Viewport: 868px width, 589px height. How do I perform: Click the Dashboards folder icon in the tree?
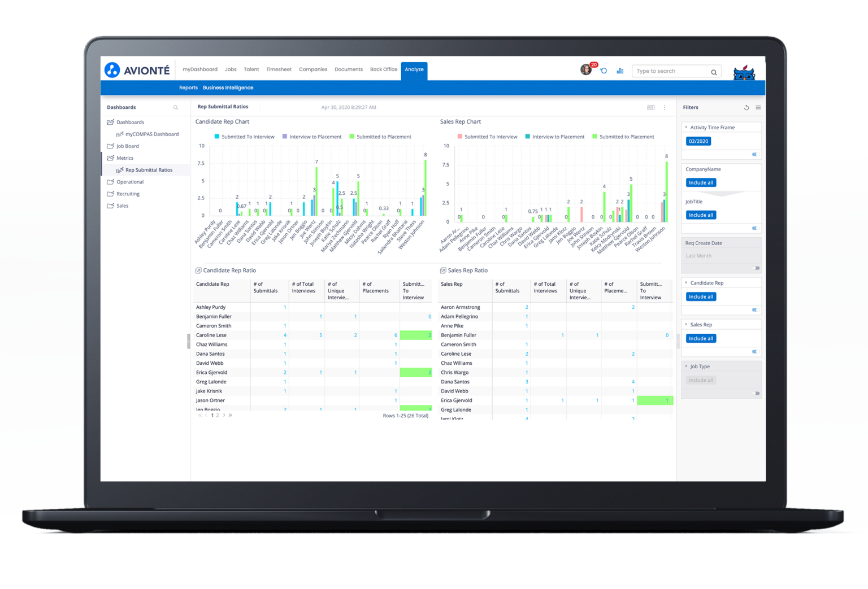(111, 122)
